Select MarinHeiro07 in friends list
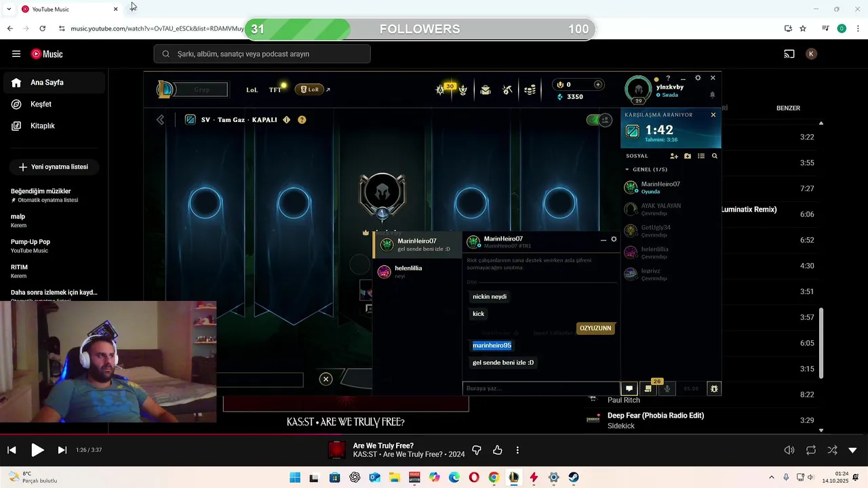Image resolution: width=868 pixels, height=488 pixels. (671, 188)
